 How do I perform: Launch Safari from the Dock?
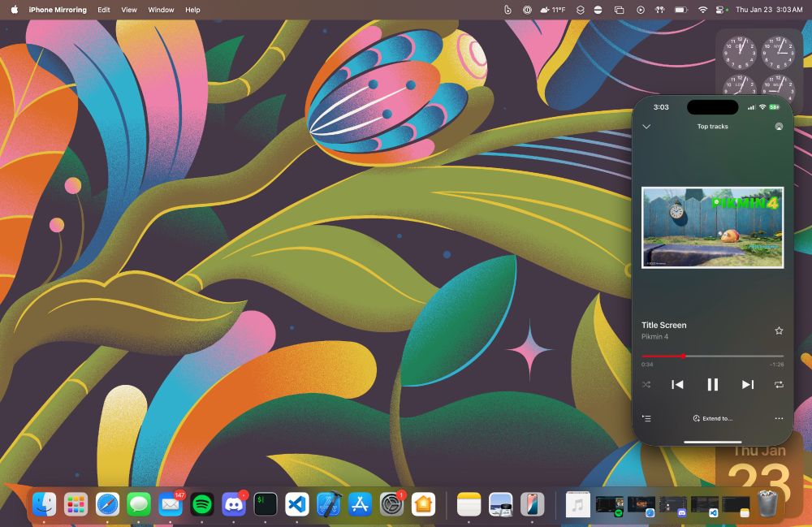107,504
